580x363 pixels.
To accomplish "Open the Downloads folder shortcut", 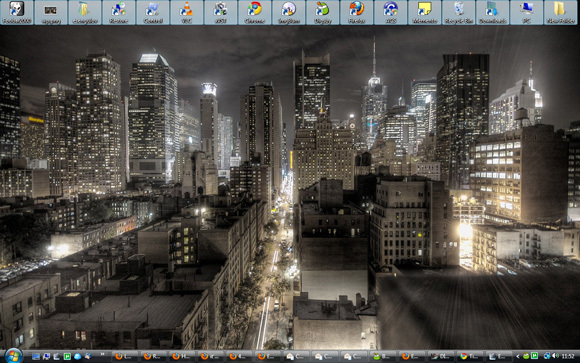I will (492, 12).
